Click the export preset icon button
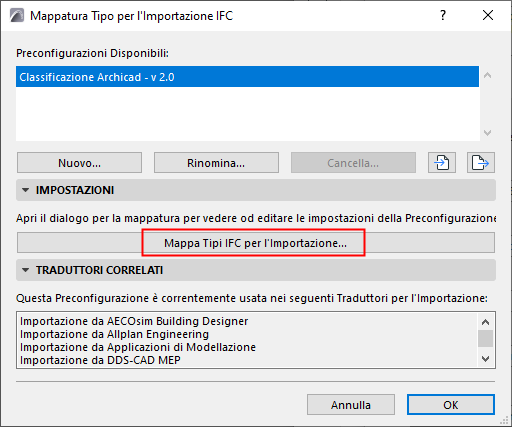This screenshot has height=427, width=512. [x=481, y=163]
